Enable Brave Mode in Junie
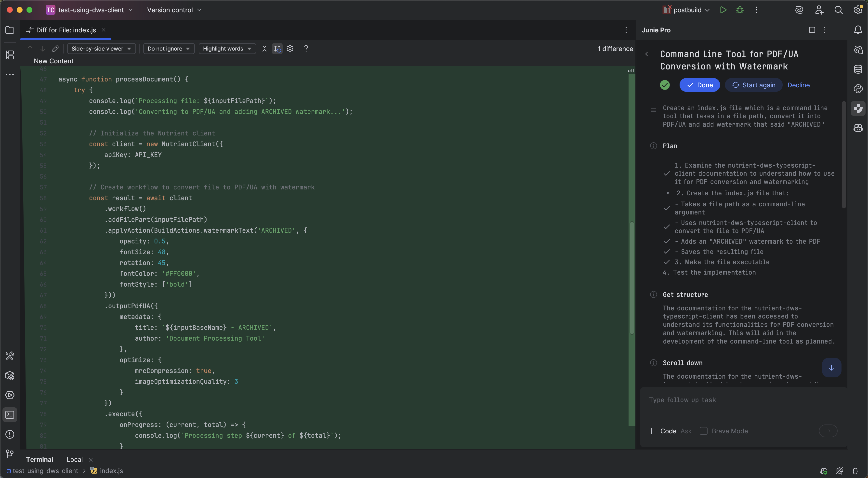 pos(704,431)
